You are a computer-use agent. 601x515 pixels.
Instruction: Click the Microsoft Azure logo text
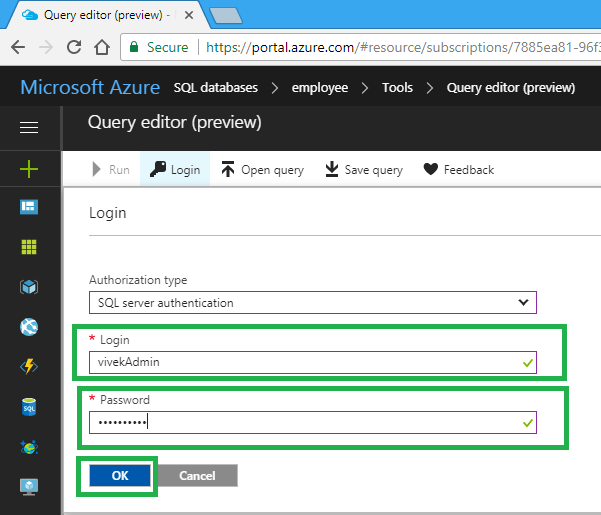[90, 87]
